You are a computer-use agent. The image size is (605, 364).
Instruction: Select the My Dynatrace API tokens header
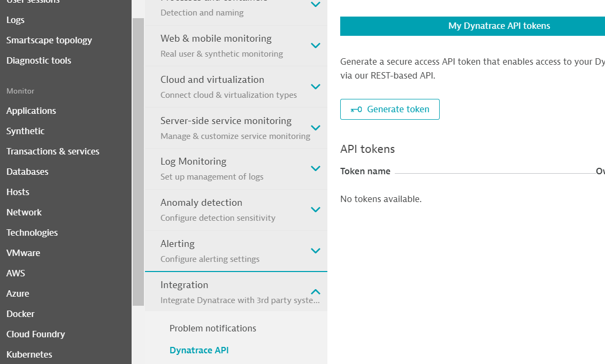click(499, 26)
